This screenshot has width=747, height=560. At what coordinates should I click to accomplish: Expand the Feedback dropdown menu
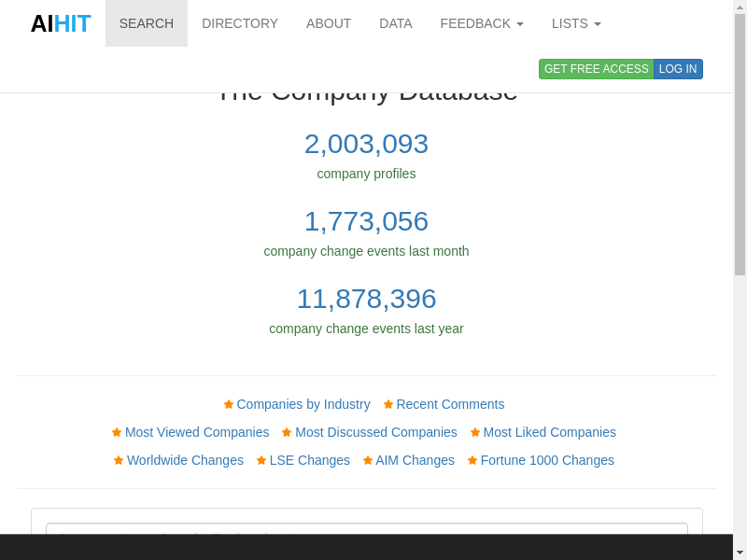click(482, 23)
